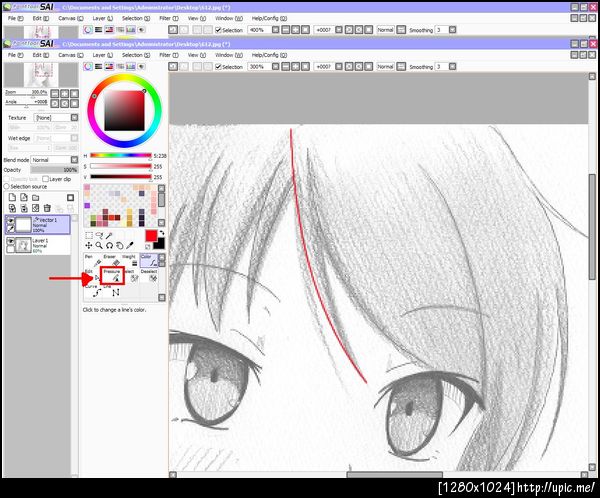Click the navigator preview thumbnail
The height and width of the screenshot is (498, 600).
(41, 75)
